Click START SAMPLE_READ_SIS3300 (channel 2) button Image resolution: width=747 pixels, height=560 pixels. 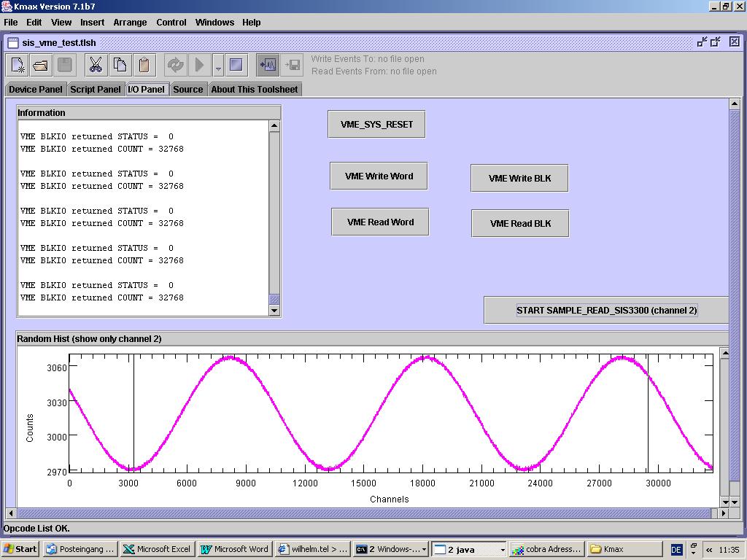pyautogui.click(x=606, y=311)
